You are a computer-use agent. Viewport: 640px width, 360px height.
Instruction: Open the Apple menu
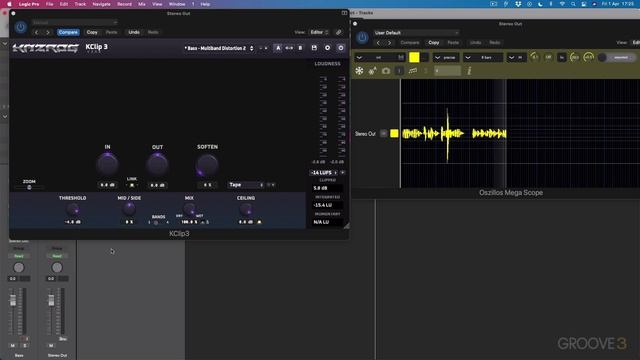tap(9, 4)
